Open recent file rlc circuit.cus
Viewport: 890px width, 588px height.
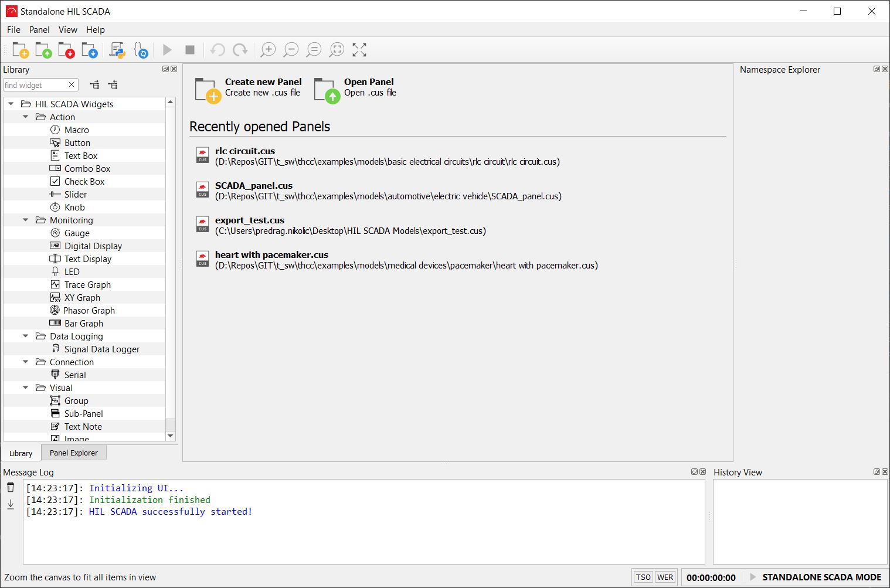(x=245, y=151)
